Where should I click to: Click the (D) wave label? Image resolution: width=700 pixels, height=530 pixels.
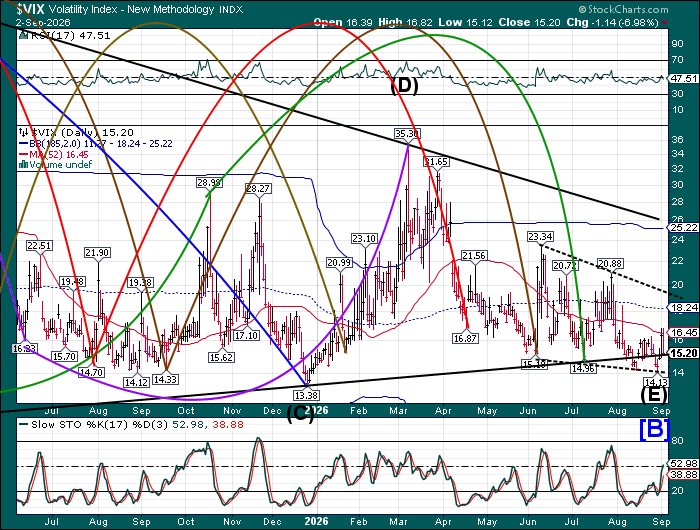click(404, 86)
